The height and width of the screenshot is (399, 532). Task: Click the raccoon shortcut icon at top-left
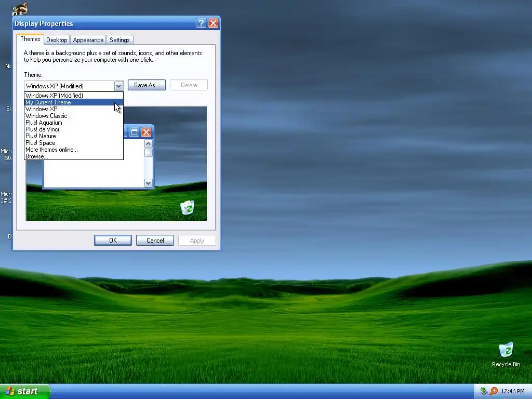tap(20, 8)
